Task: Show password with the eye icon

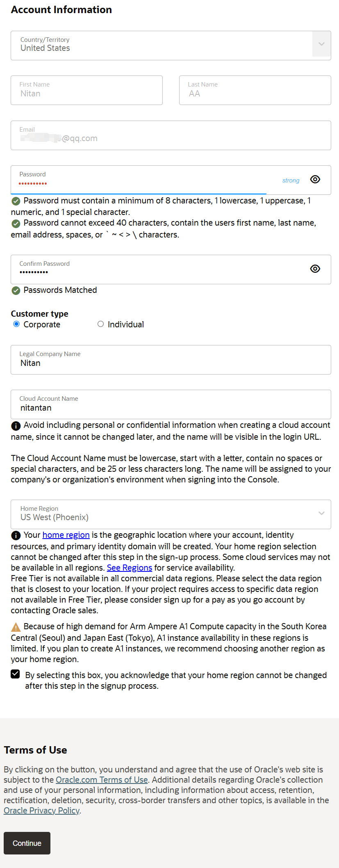Action: pos(315,180)
